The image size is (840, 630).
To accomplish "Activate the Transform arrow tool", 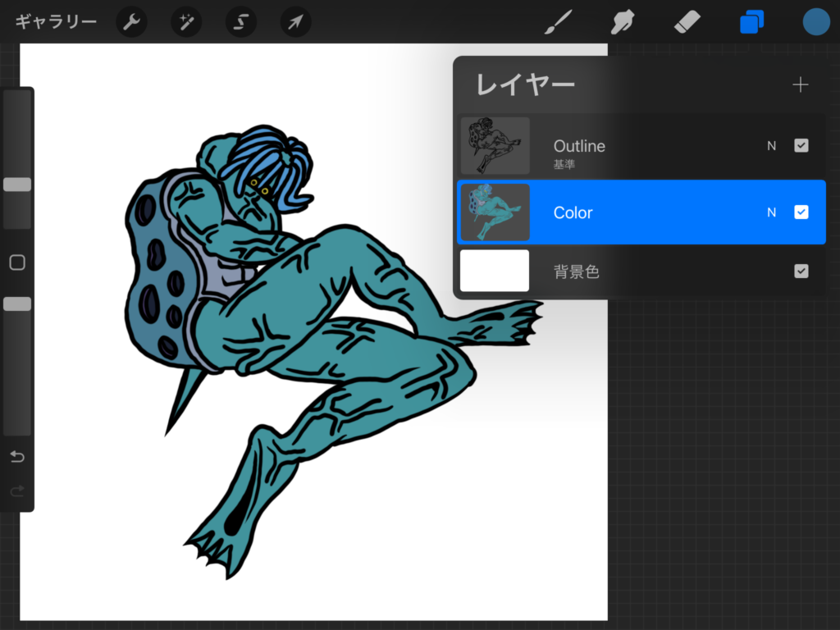I will pyautogui.click(x=295, y=22).
